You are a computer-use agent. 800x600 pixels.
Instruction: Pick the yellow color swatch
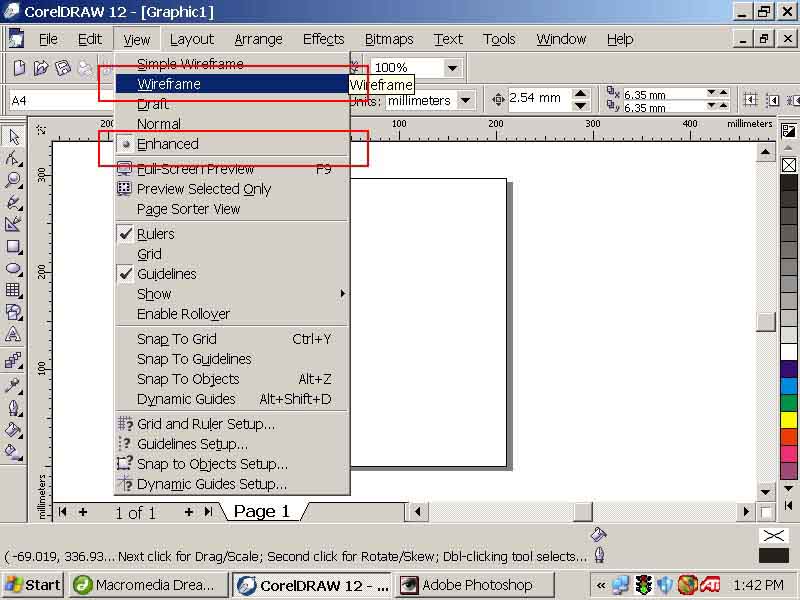point(789,420)
